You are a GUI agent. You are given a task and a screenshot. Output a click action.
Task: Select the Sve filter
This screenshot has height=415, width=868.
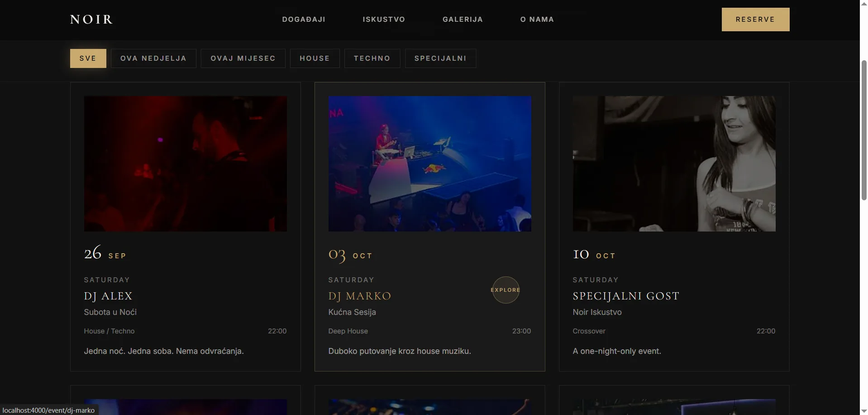(88, 58)
